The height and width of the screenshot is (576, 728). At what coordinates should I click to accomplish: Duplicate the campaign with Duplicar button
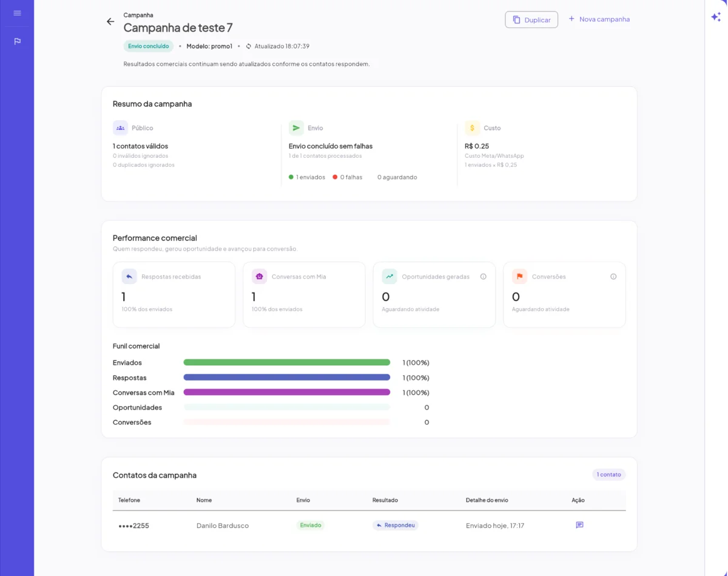531,19
